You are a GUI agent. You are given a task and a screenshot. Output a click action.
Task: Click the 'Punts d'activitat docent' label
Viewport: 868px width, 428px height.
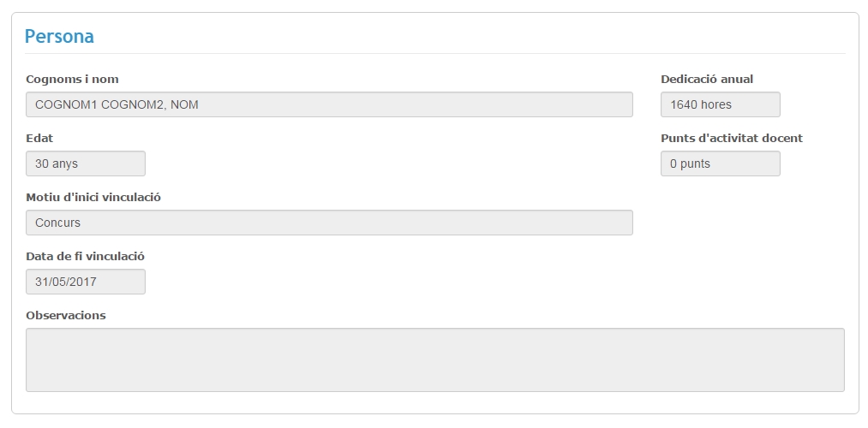click(732, 138)
